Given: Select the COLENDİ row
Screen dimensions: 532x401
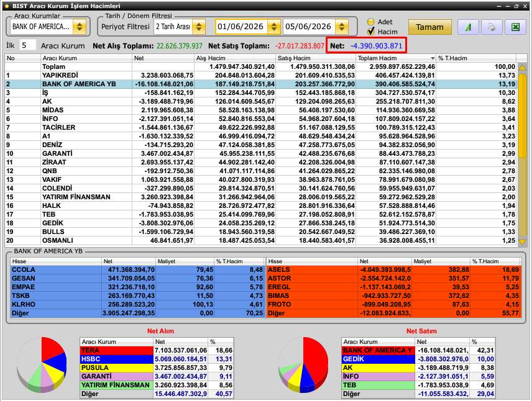Looking at the screenshot, I should [x=260, y=189].
